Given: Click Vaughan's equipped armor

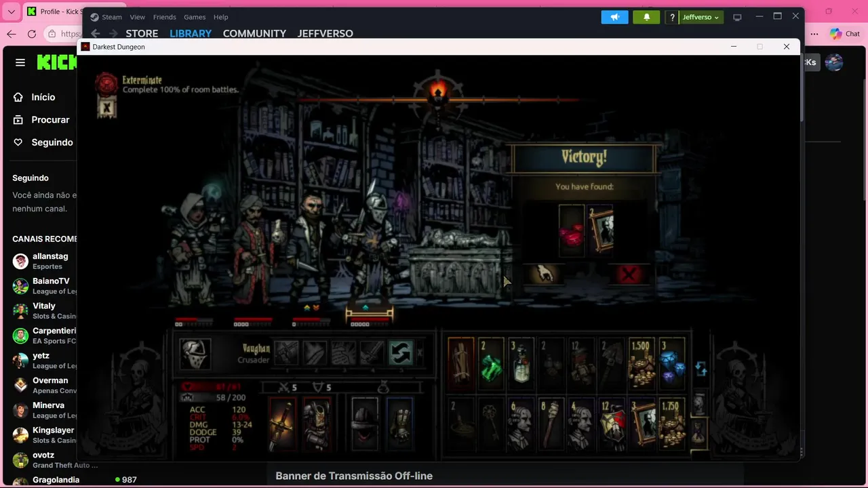Looking at the screenshot, I should 316,424.
